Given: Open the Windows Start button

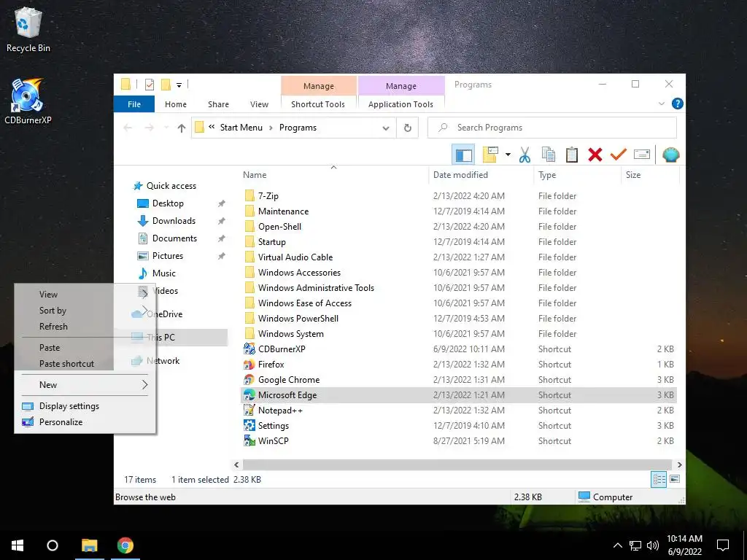Looking at the screenshot, I should (x=18, y=545).
